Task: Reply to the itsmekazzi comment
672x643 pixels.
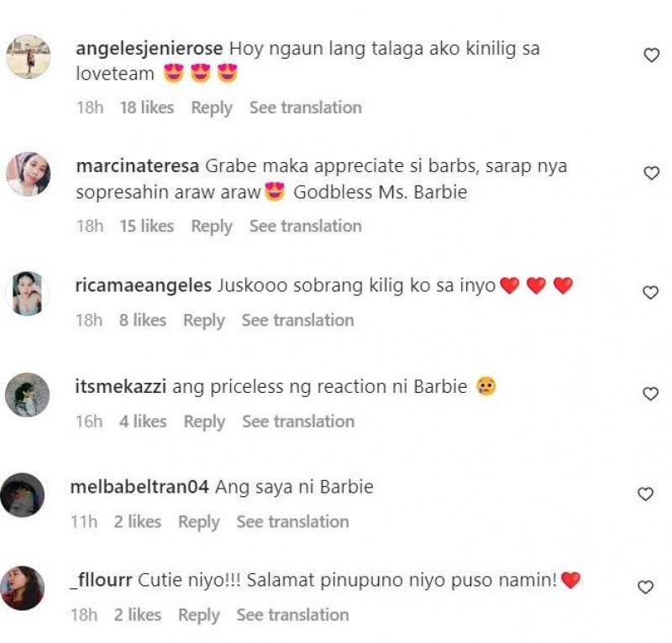Action: pos(204,421)
